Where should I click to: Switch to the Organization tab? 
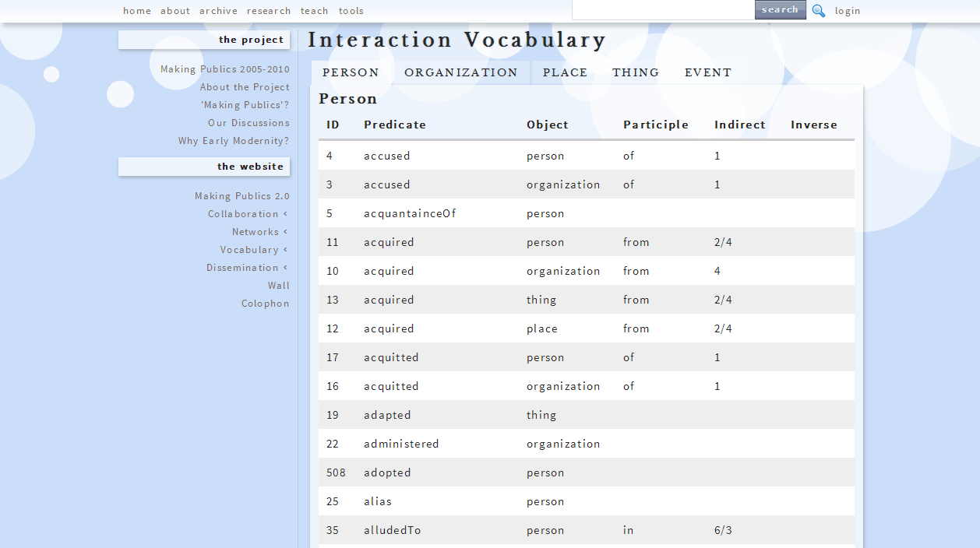tap(461, 72)
